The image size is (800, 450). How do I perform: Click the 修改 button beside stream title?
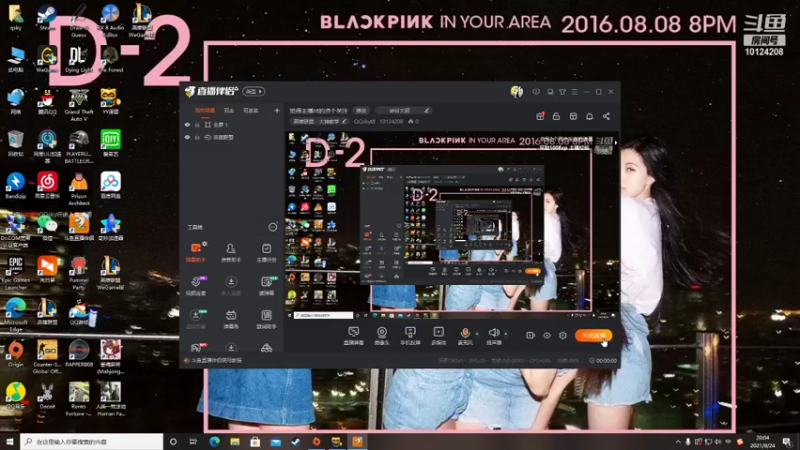[361, 110]
